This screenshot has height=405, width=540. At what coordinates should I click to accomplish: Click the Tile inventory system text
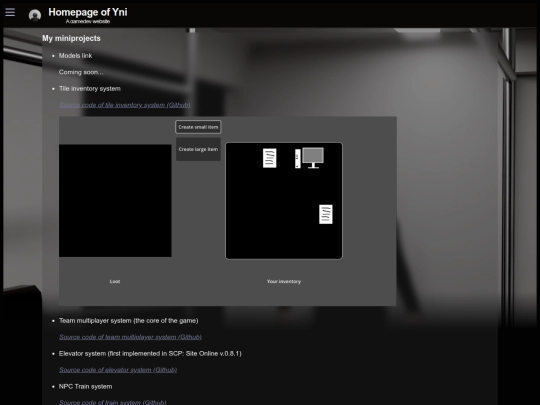[90, 89]
